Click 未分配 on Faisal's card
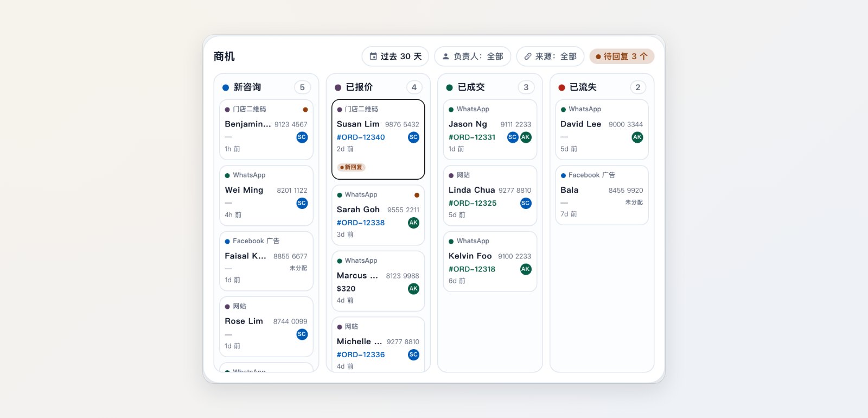Screen dimensions: 868x418 pyautogui.click(x=298, y=268)
